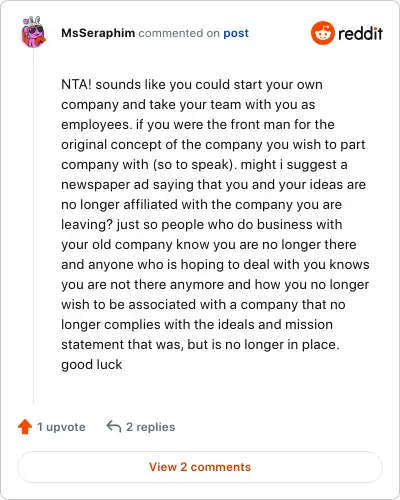Screen dimensions: 400x500
Task: Click the "1 upvote" count label
Action: (61, 427)
